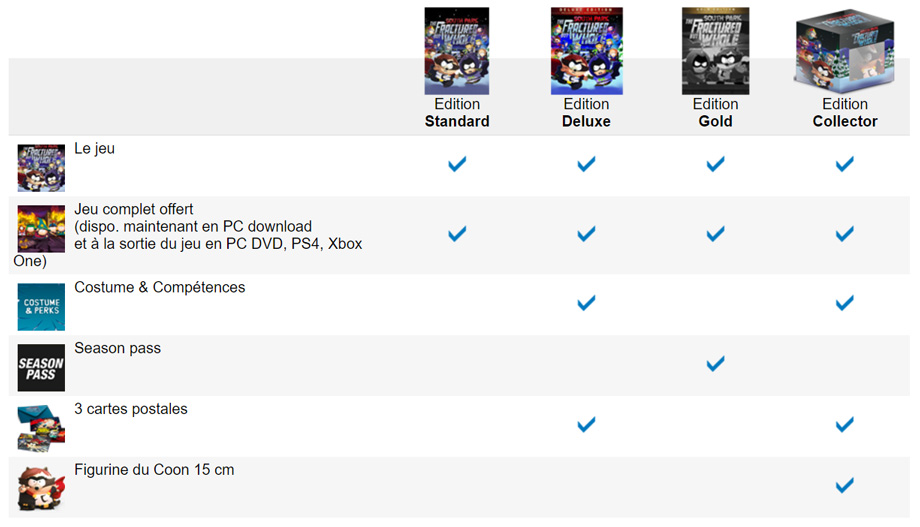Select the 'Edition Collector' label
The image size is (920, 527).
coord(845,113)
